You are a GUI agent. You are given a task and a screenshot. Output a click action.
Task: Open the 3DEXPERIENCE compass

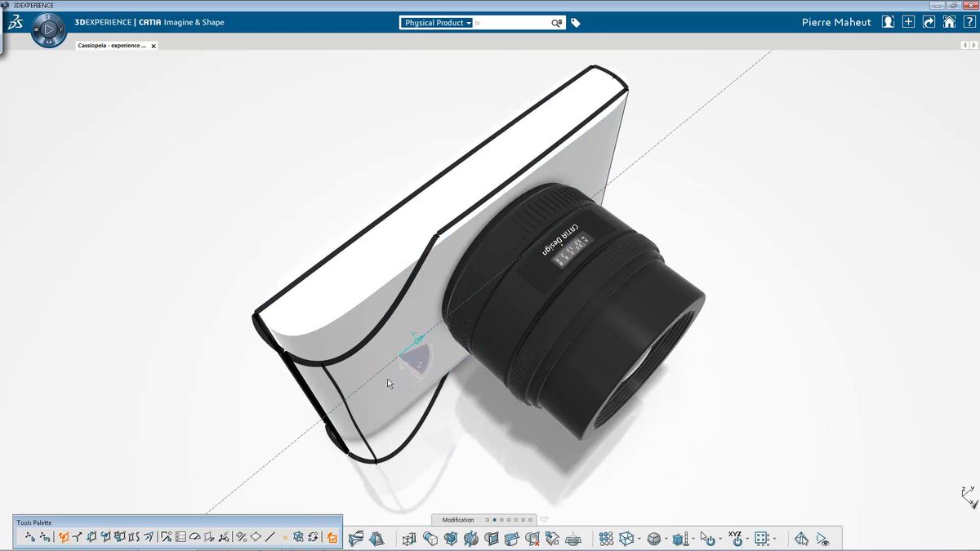click(49, 30)
